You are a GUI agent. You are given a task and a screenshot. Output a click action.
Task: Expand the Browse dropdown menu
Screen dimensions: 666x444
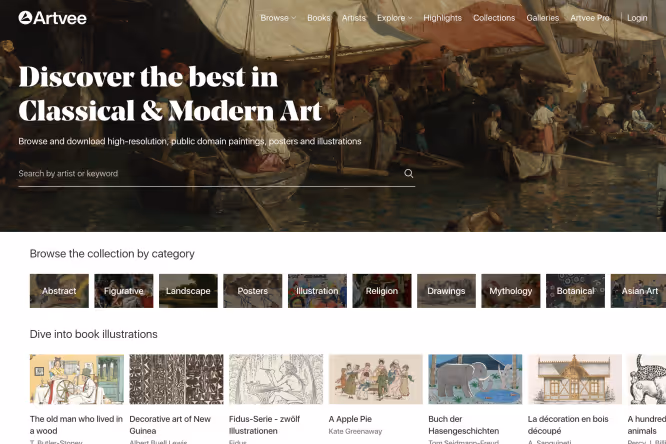click(278, 18)
